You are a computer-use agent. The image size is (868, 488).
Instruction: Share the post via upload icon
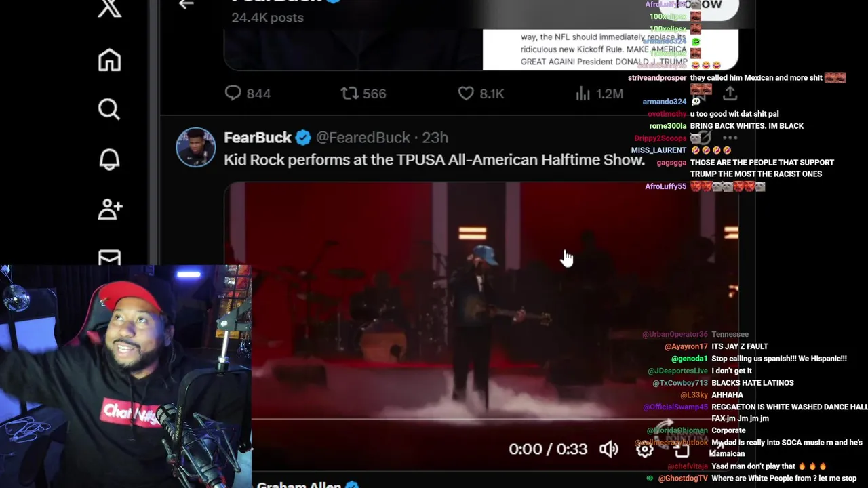point(730,93)
